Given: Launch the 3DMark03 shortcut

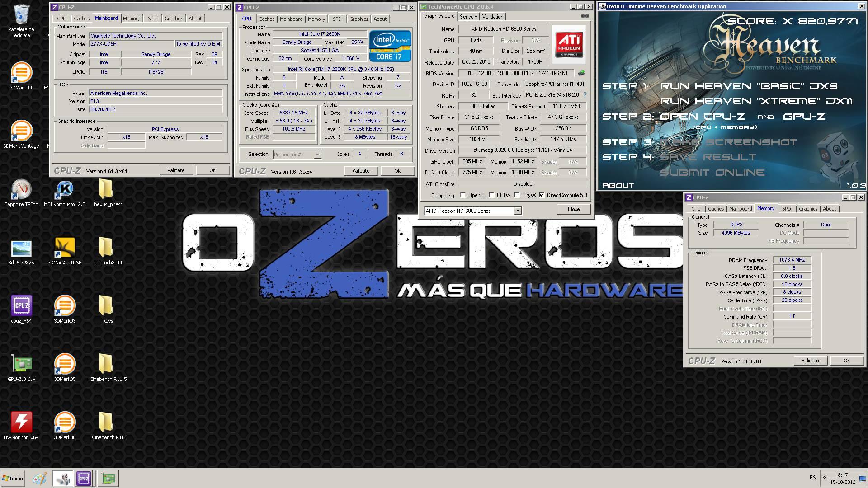Looking at the screenshot, I should point(65,310).
